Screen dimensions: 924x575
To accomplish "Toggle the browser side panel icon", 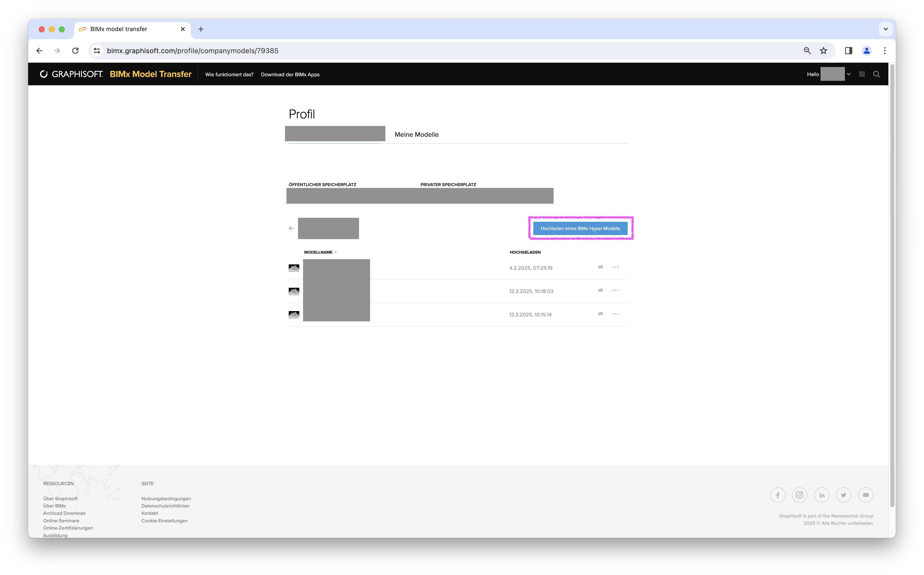I will tap(848, 51).
